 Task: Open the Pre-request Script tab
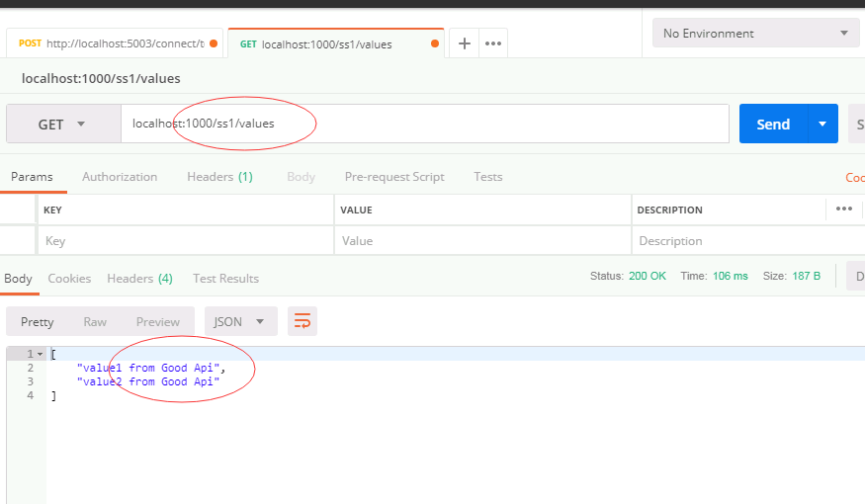[394, 177]
